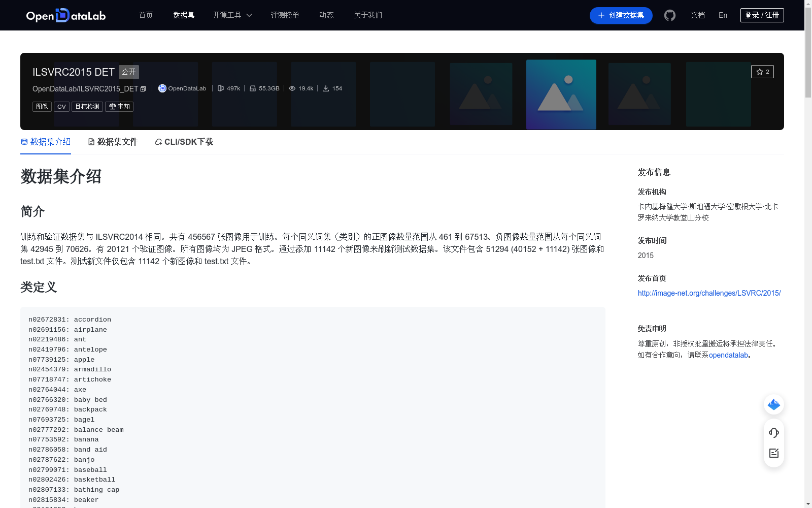Switch language to En
Screen dimensions: 812x508
[723, 15]
